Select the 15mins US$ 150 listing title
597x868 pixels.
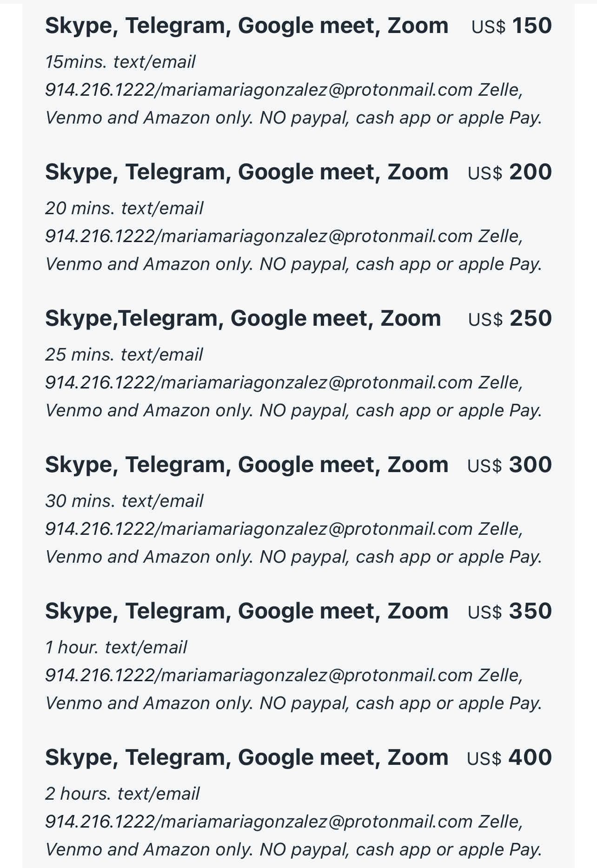point(247,26)
